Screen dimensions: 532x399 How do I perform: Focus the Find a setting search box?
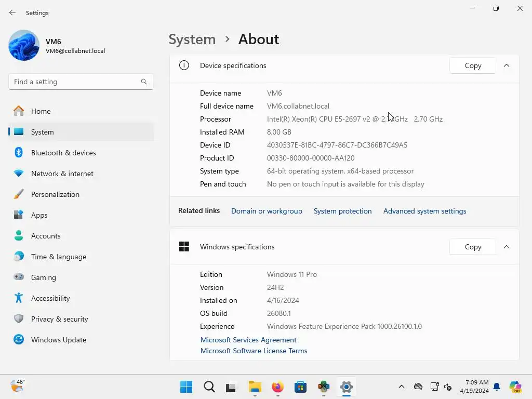pyautogui.click(x=81, y=82)
